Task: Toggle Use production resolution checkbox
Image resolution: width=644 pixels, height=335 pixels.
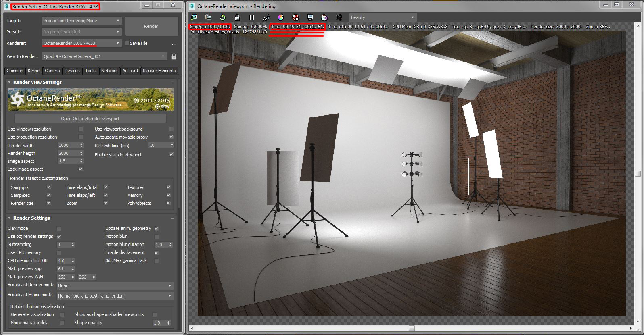Action: (81, 137)
